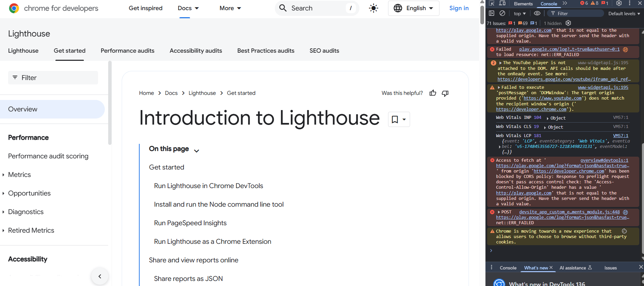Open the overview#devtools:1 source link

tap(604, 160)
